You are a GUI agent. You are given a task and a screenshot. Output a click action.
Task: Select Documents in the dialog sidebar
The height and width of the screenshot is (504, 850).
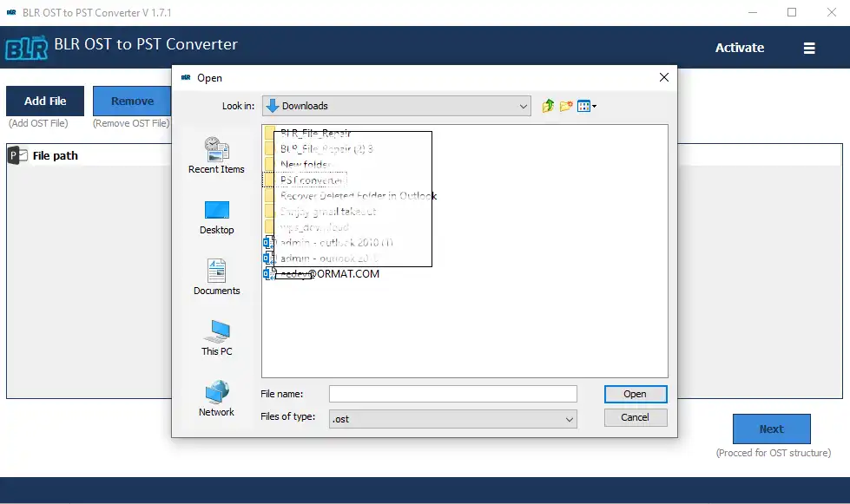point(216,278)
